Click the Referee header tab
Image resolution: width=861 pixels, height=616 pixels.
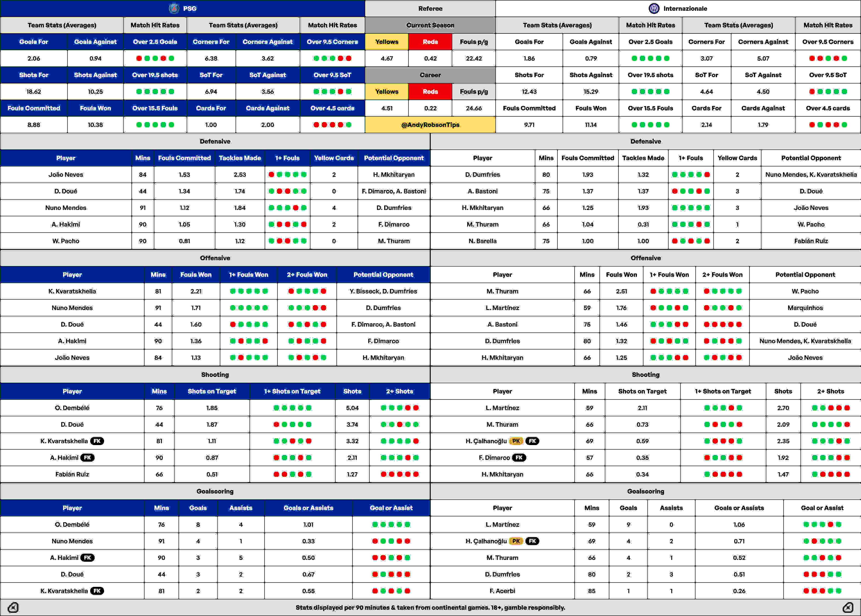(430, 8)
